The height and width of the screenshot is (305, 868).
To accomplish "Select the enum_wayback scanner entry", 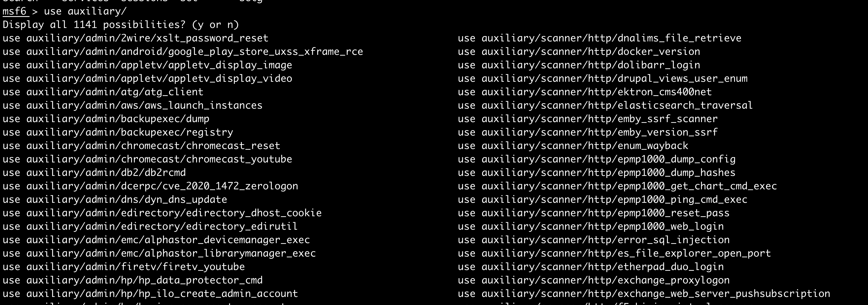I will pyautogui.click(x=573, y=146).
